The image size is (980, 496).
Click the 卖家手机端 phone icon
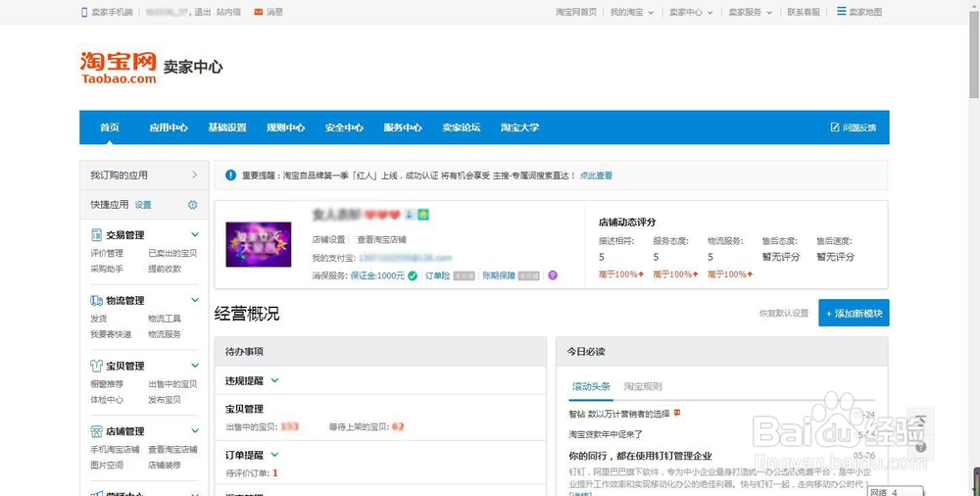(x=84, y=12)
